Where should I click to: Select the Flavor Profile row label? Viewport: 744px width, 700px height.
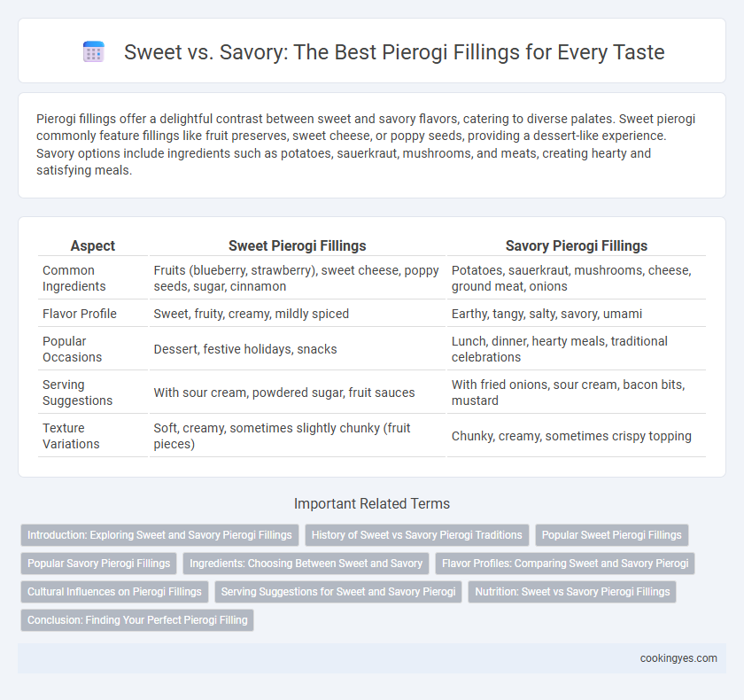pos(80,314)
